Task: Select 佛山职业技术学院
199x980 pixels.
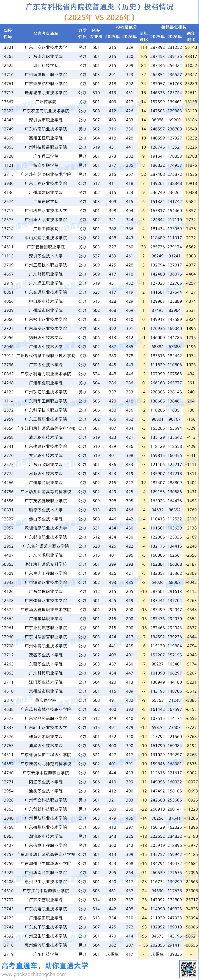Action: coord(46,519)
